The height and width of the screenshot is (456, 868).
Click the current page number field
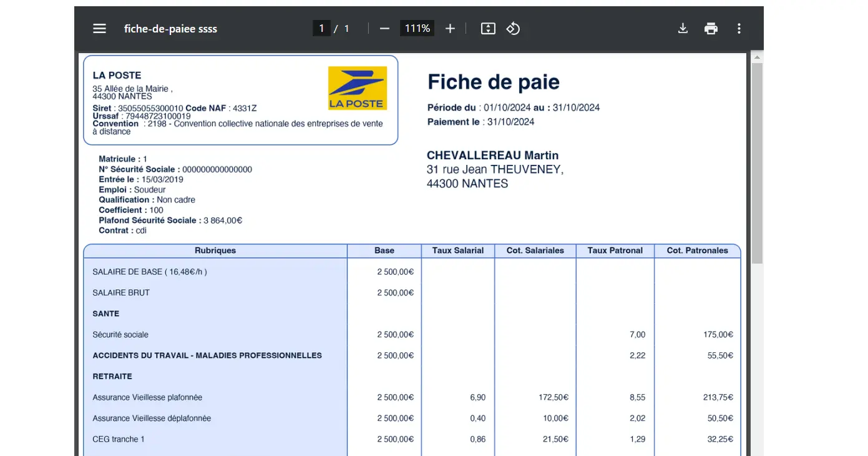(321, 29)
